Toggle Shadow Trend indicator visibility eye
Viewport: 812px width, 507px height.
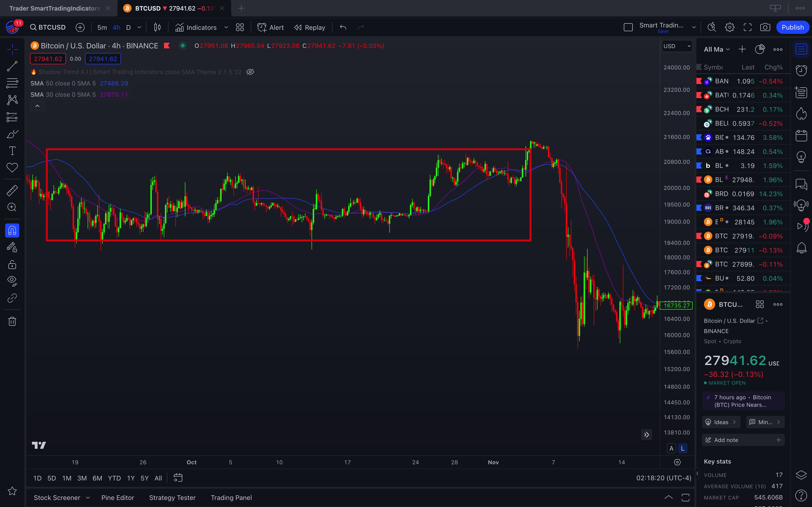coord(250,72)
